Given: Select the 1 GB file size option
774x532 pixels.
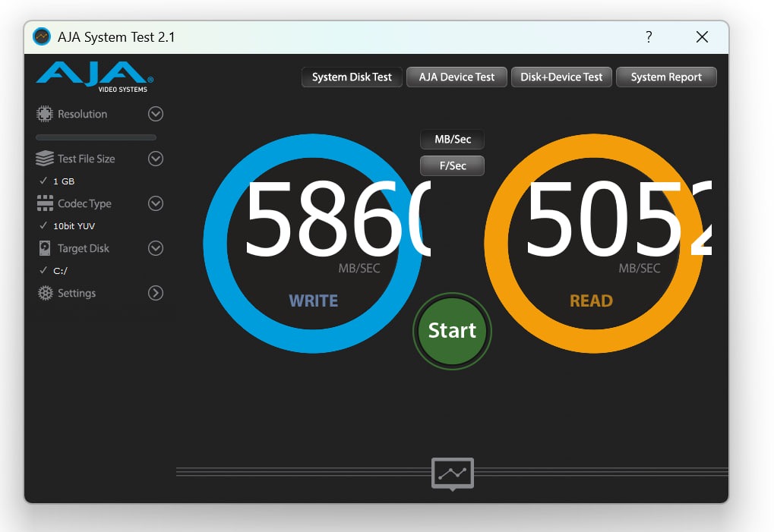Looking at the screenshot, I should pos(57,181).
